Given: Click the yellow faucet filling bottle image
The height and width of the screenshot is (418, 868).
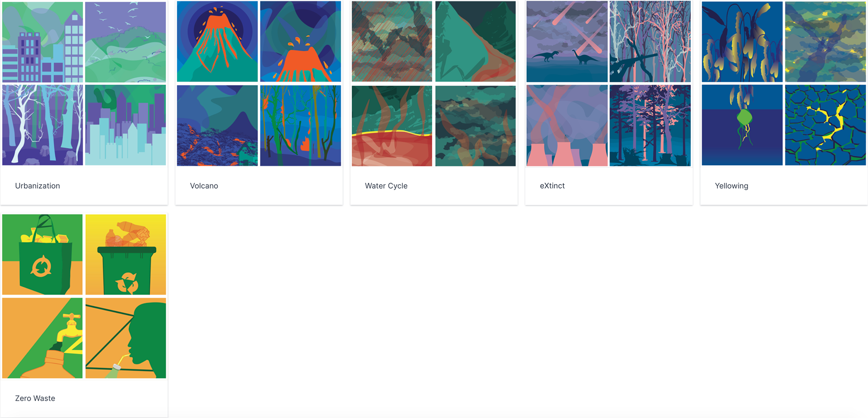Looking at the screenshot, I should pos(42,338).
